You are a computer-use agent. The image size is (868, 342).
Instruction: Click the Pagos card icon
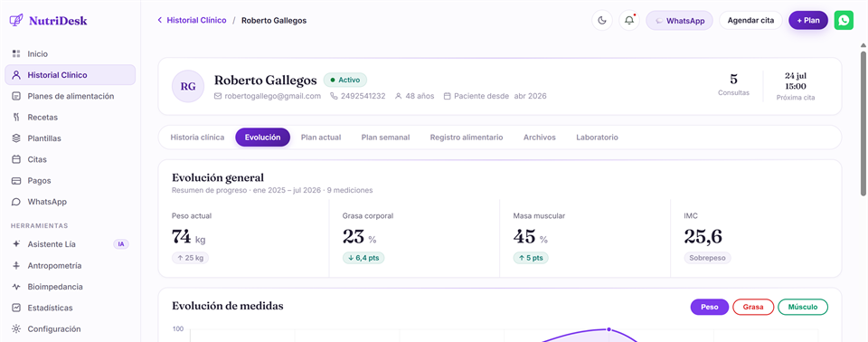click(16, 180)
